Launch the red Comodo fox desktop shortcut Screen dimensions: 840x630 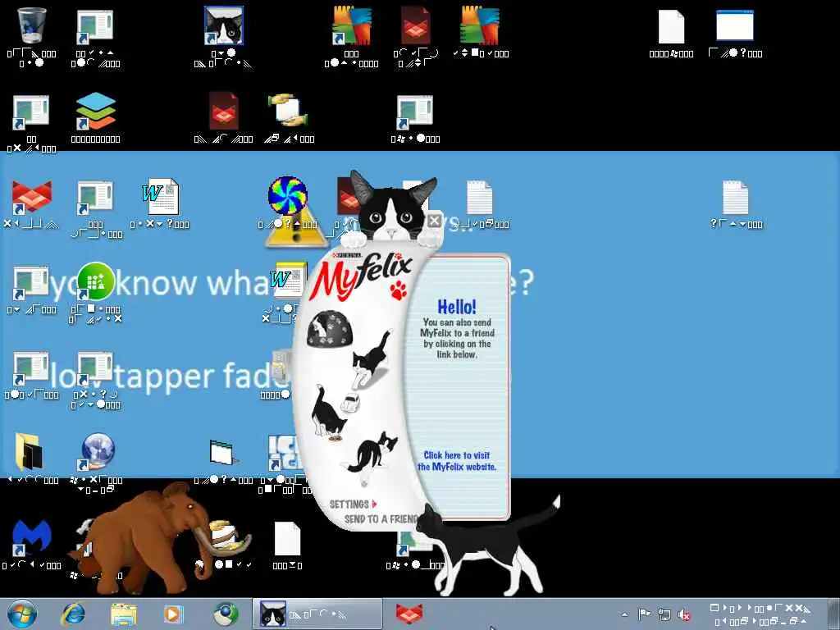31,197
